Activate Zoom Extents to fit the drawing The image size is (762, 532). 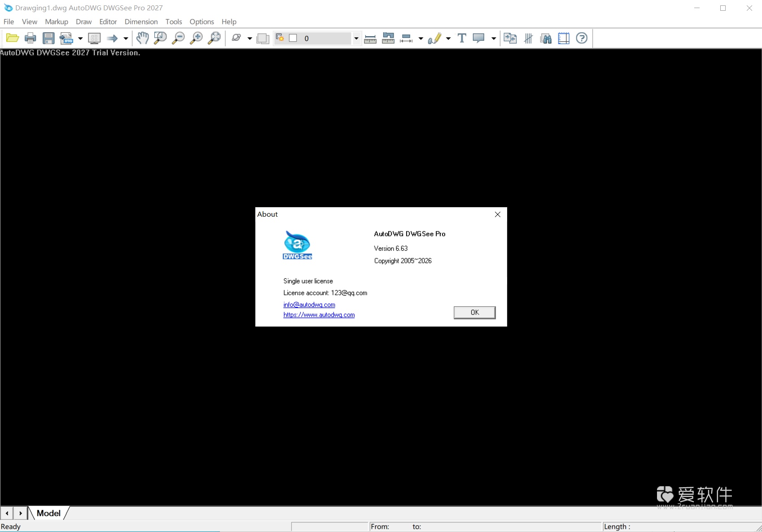tap(215, 38)
